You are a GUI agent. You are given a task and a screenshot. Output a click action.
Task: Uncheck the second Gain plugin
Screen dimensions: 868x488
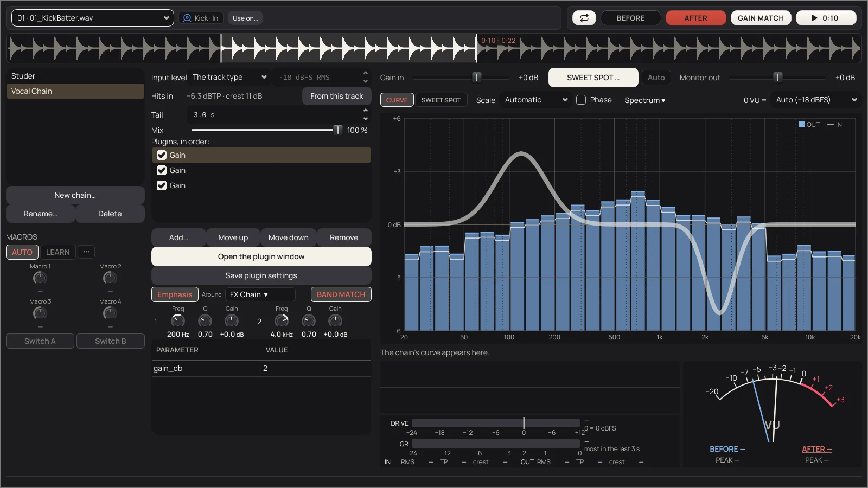(162, 170)
